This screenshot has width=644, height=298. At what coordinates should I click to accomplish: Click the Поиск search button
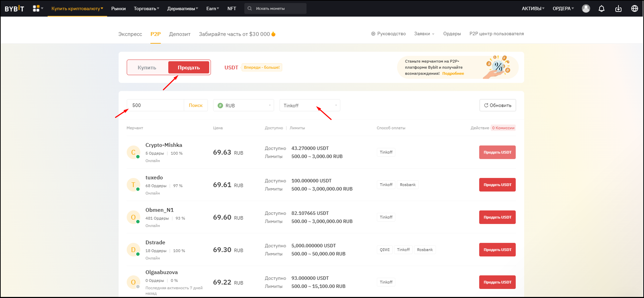click(196, 105)
